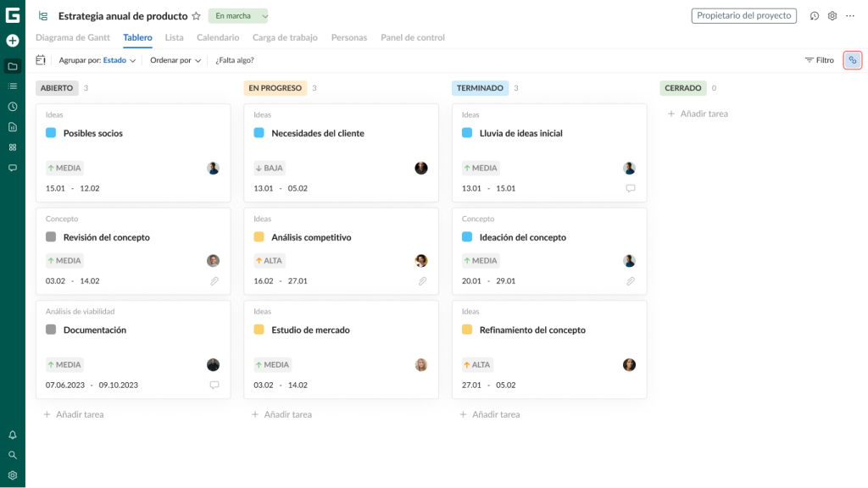868x488 pixels.
Task: Open the reports icon in sidebar
Action: pyautogui.click(x=12, y=127)
